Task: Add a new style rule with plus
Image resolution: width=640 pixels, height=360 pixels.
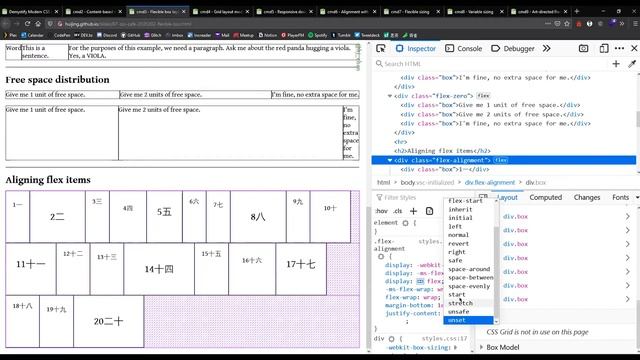Action: click(x=413, y=211)
